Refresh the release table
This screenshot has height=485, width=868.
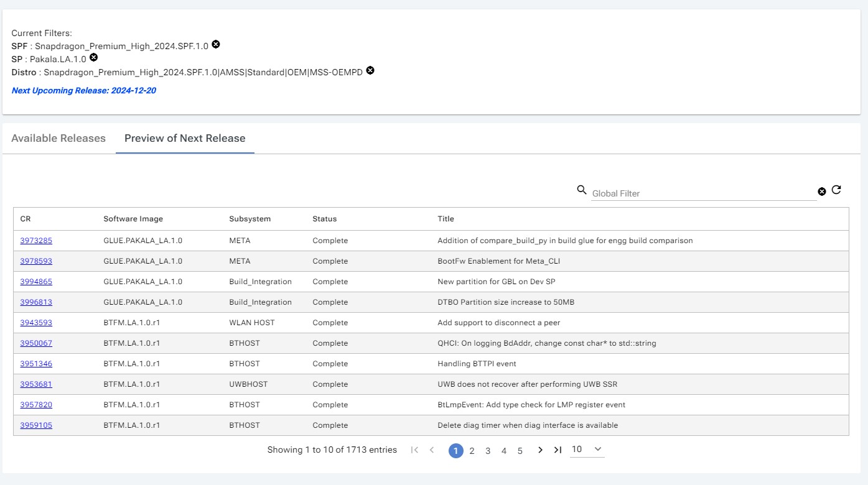click(836, 190)
